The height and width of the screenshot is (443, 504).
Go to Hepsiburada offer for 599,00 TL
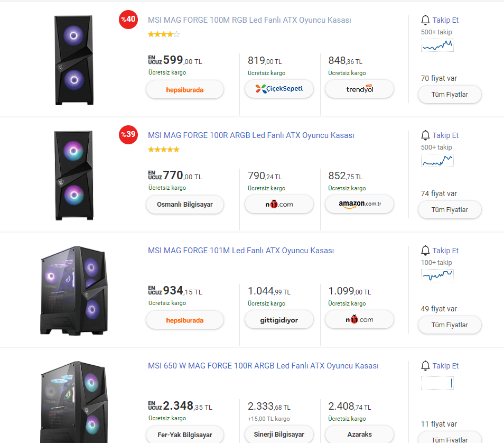tap(185, 89)
